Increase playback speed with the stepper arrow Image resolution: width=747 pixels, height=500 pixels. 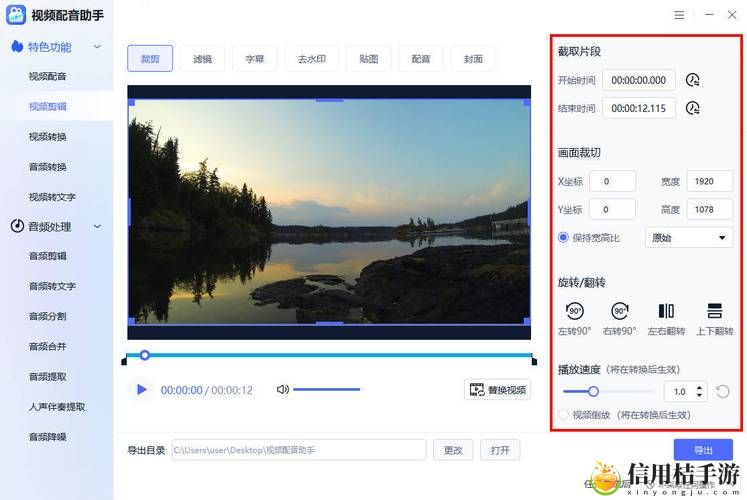pyautogui.click(x=699, y=388)
